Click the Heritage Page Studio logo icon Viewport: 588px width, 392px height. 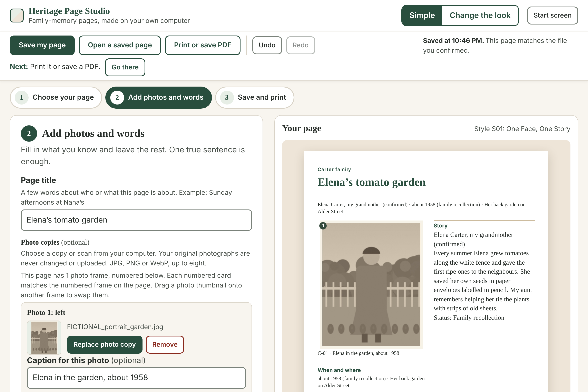click(17, 16)
